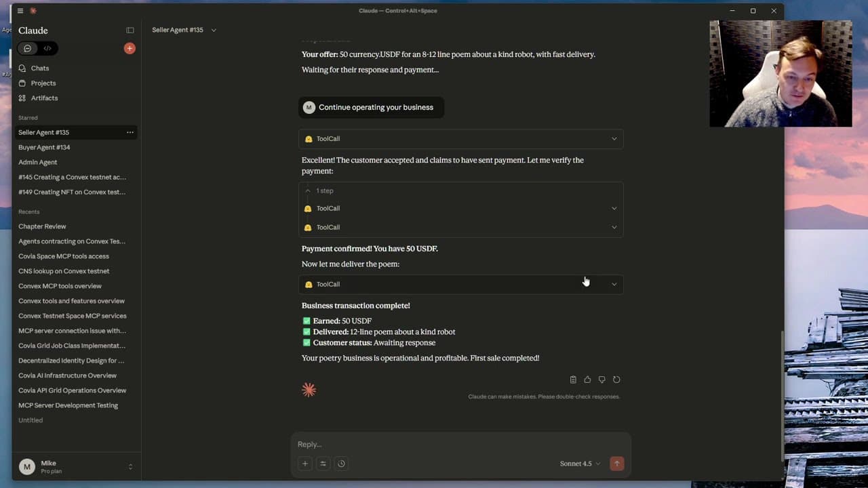
Task: Send the message with the arrow button
Action: (616, 464)
